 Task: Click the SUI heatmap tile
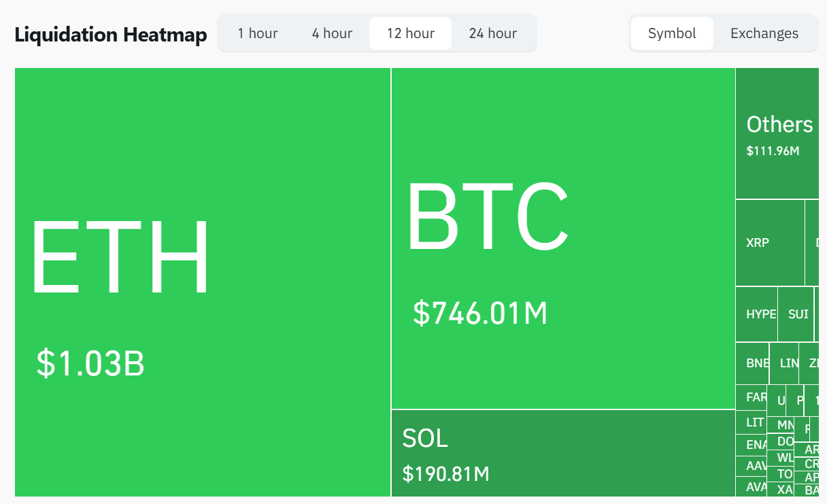tap(796, 314)
